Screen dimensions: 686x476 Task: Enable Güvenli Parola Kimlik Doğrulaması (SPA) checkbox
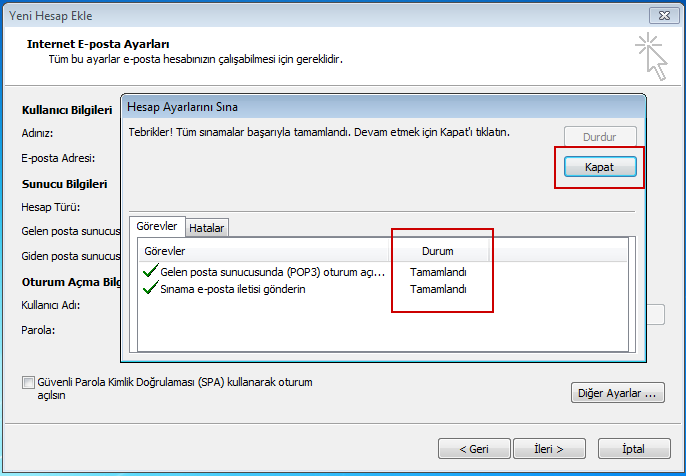pyautogui.click(x=28, y=382)
